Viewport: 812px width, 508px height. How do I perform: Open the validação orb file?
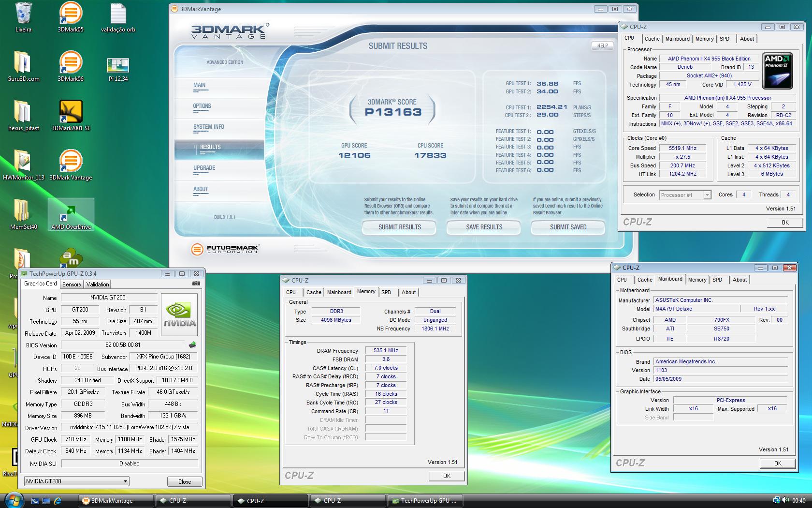tap(118, 17)
